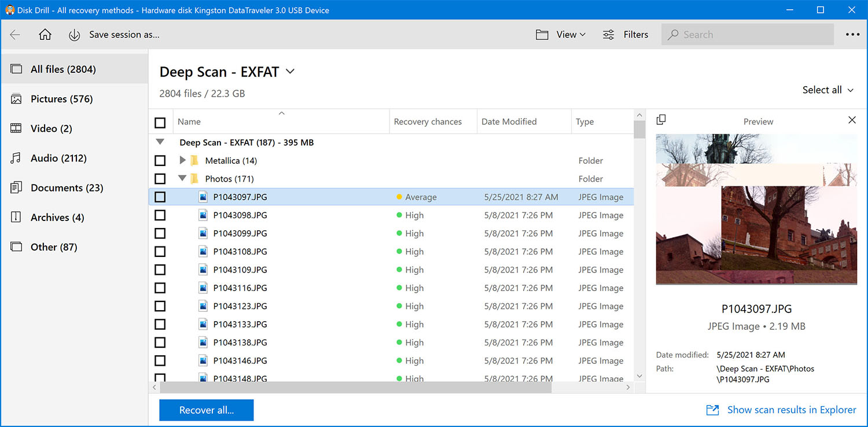
Task: Select Pictures (576) in sidebar
Action: pos(61,99)
